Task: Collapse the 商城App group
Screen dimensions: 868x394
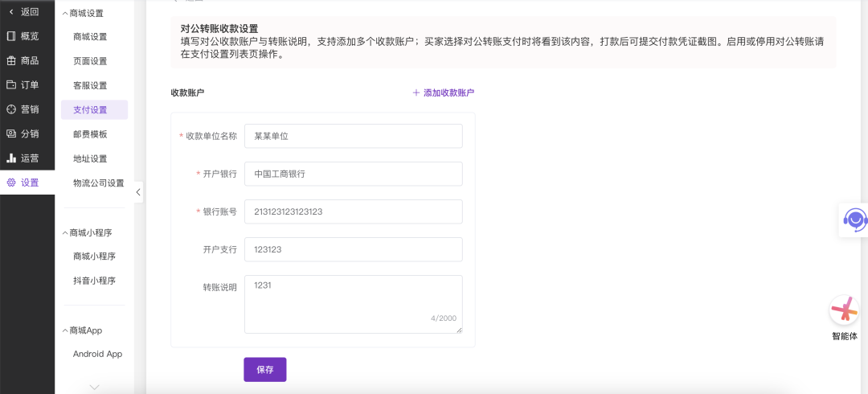Action: pos(65,330)
